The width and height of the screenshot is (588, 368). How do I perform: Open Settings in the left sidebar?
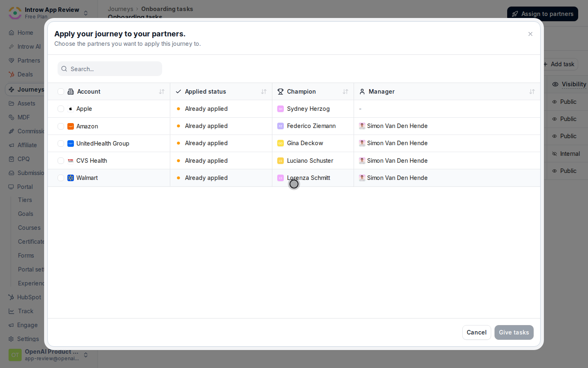point(28,339)
